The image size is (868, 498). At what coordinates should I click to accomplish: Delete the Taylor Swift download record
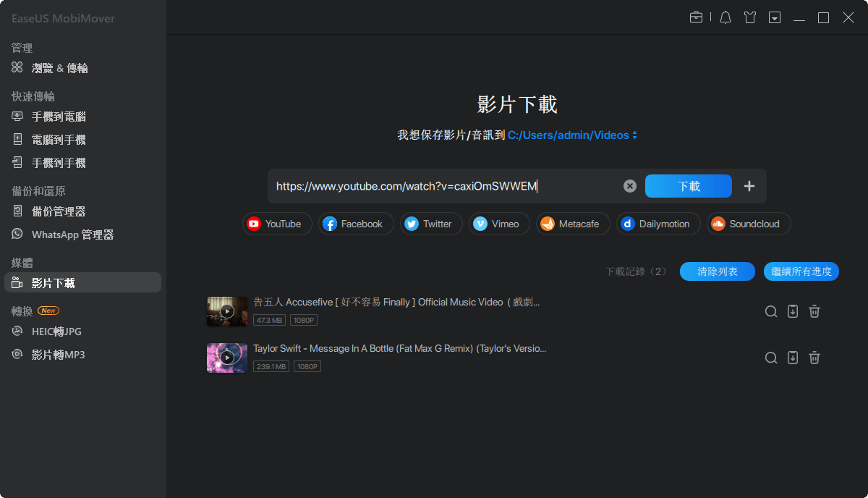pos(814,358)
